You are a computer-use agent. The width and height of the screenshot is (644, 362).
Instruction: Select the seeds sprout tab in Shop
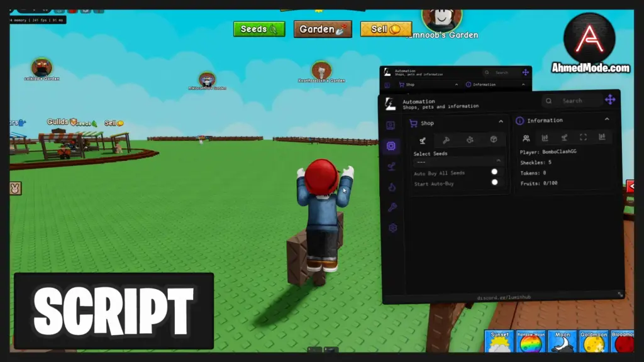click(x=422, y=140)
